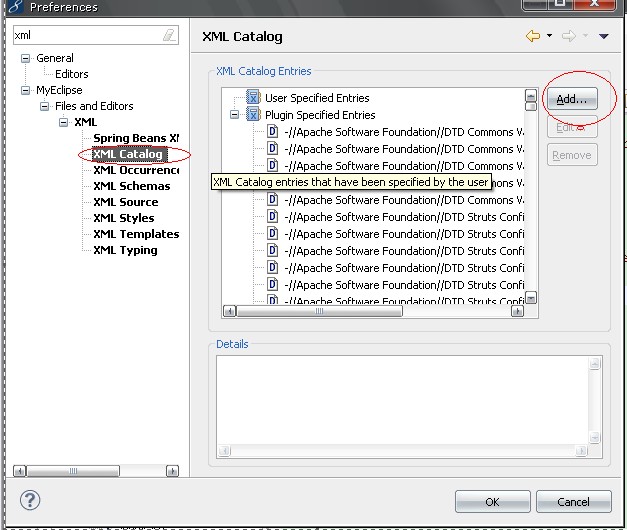Clear the xml filter text with eraser icon

[x=169, y=35]
